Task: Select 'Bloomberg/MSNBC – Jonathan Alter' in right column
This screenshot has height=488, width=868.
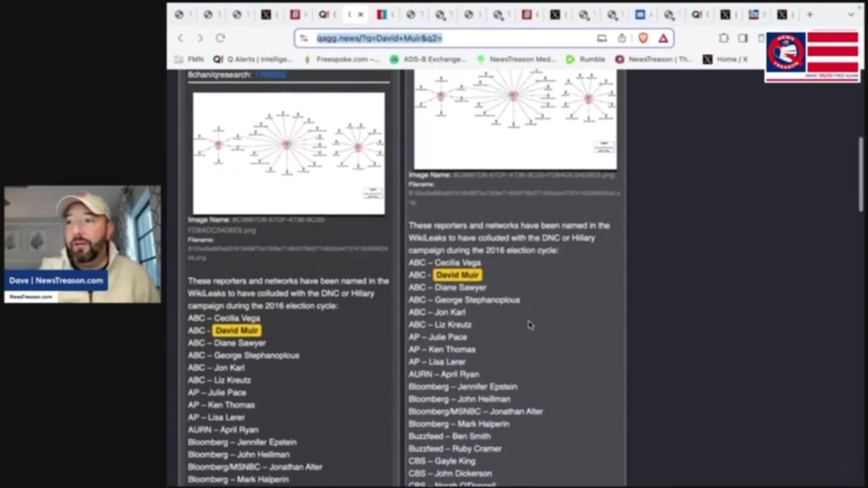Action: tap(475, 411)
